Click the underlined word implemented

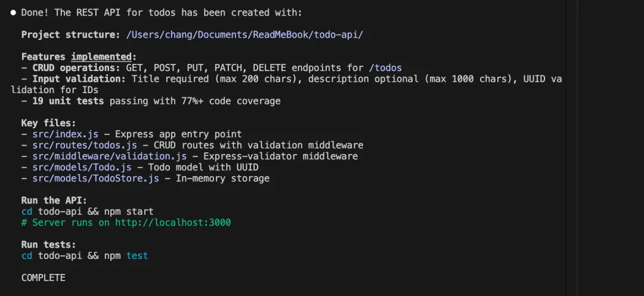pos(101,57)
